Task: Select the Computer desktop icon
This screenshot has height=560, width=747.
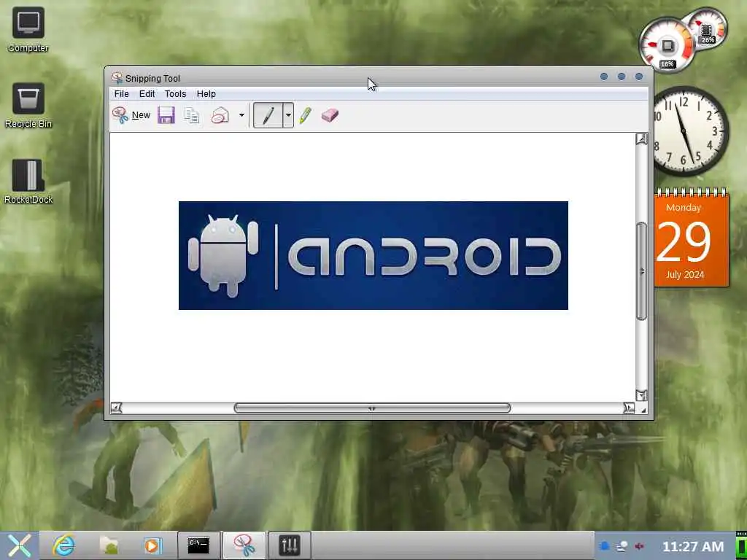Action: coord(28,29)
